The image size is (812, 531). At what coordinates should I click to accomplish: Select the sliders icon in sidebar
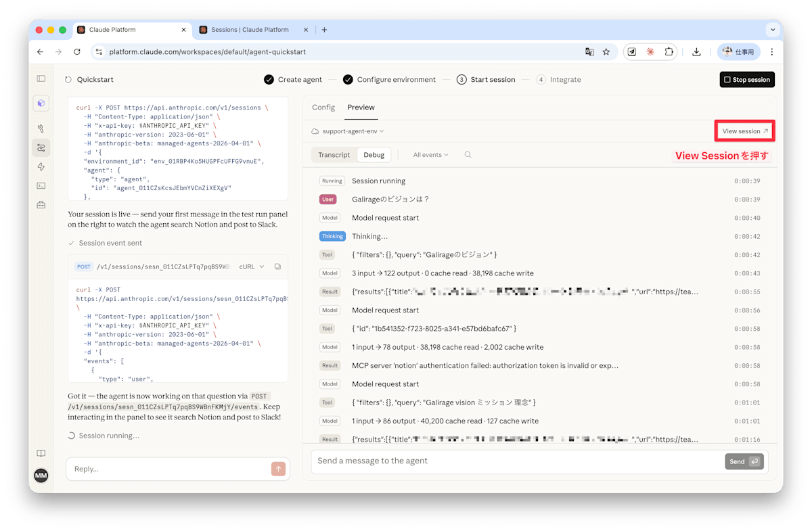[x=41, y=147]
